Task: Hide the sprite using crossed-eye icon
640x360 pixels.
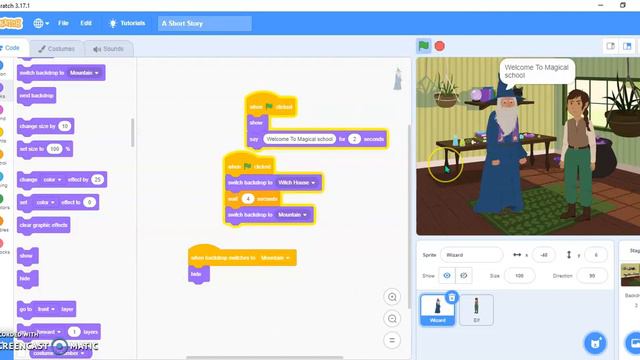Action: [464, 276]
